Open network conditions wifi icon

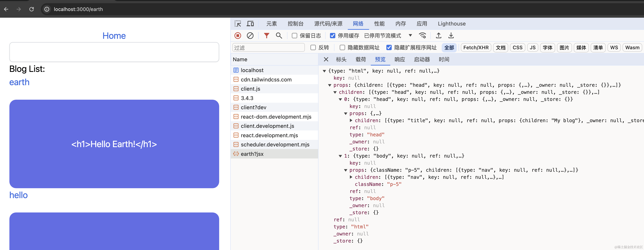[x=423, y=36]
